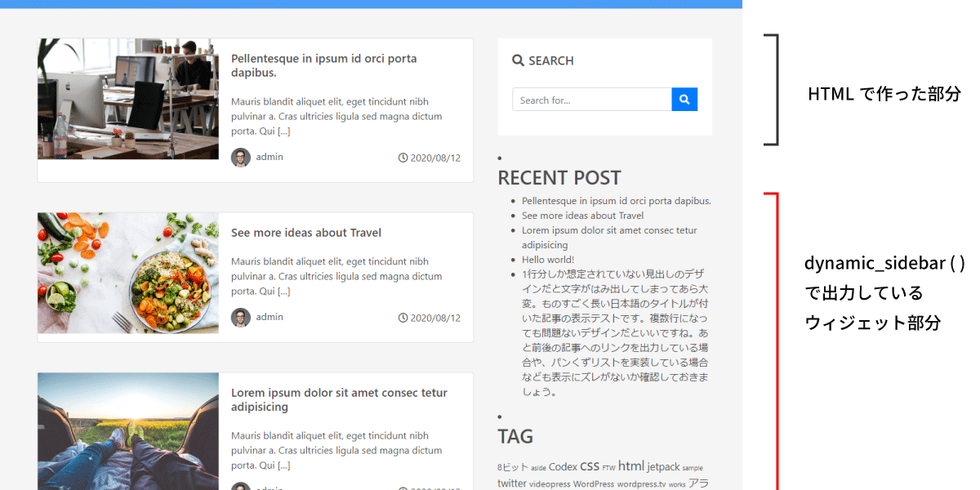This screenshot has height=490, width=980.
Task: Click the clock icon on the Pellentesque post
Action: pyautogui.click(x=403, y=158)
